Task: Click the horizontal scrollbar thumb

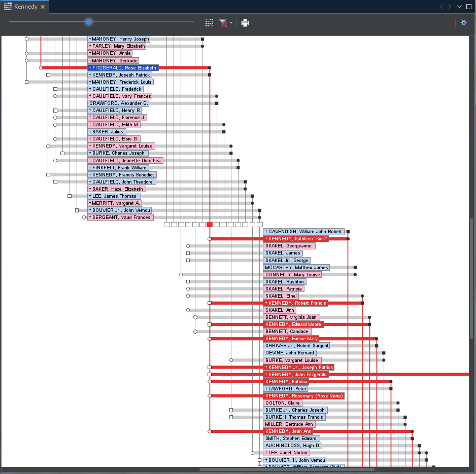Action: [x=287, y=469]
